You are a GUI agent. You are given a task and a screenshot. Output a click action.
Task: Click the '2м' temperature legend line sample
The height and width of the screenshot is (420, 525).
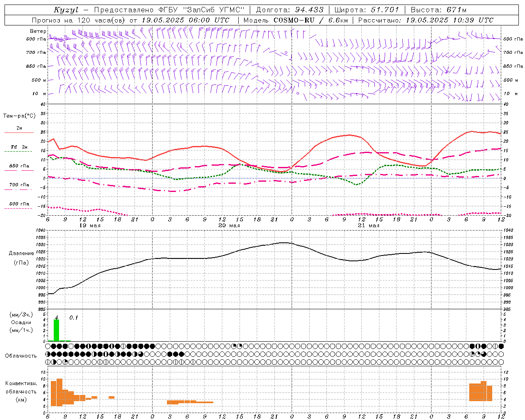19,132
